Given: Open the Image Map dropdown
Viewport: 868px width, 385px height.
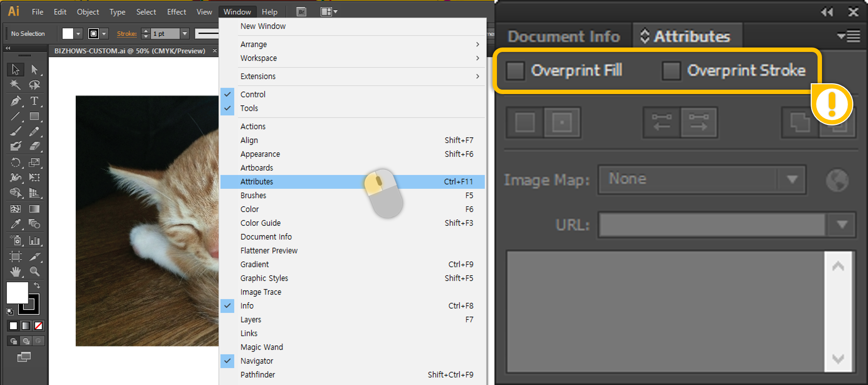Looking at the screenshot, I should pos(792,180).
